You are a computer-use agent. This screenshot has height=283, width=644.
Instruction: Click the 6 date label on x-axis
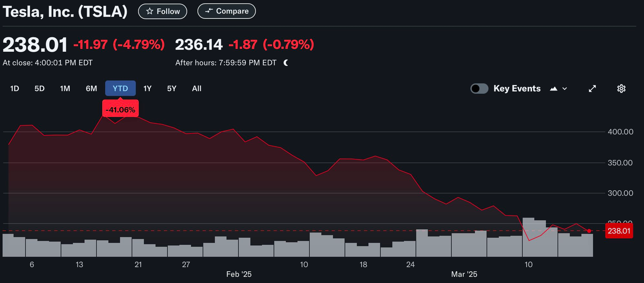(32, 265)
